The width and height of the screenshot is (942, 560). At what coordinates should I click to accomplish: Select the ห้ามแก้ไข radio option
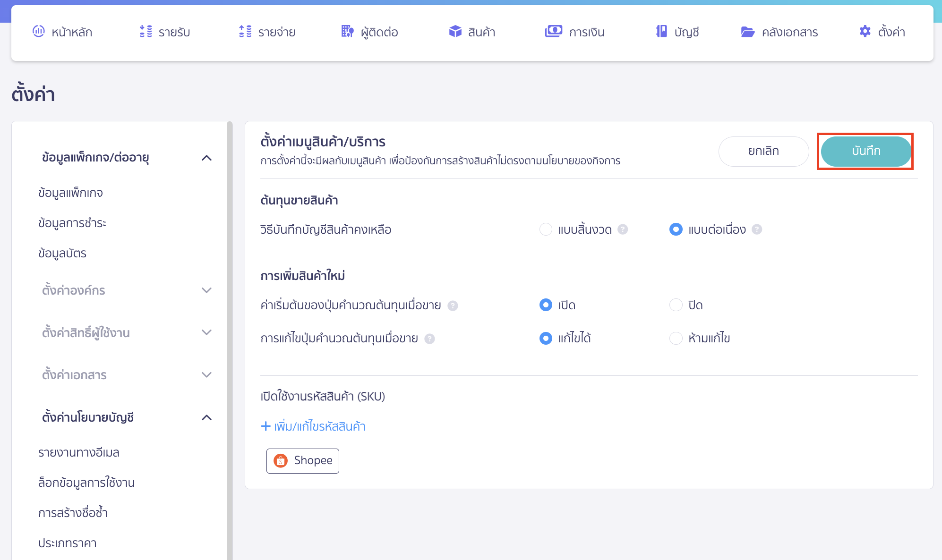coord(676,338)
